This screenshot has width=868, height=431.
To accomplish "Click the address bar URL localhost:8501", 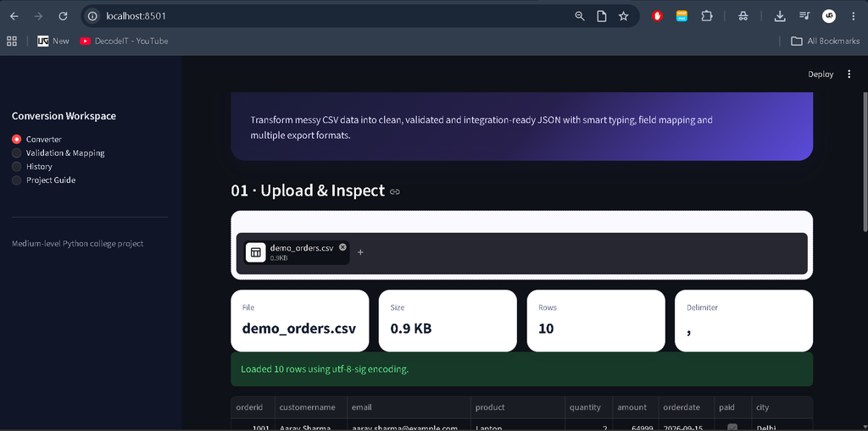I will point(136,16).
